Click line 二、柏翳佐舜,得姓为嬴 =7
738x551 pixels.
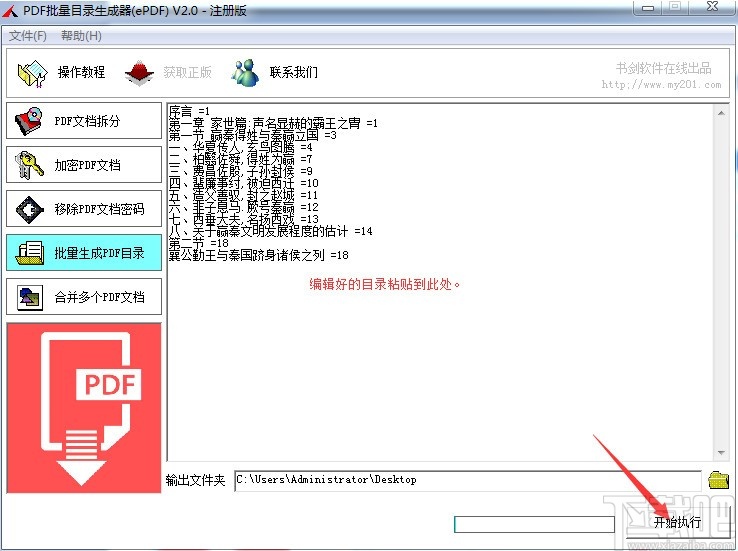[x=240, y=160]
